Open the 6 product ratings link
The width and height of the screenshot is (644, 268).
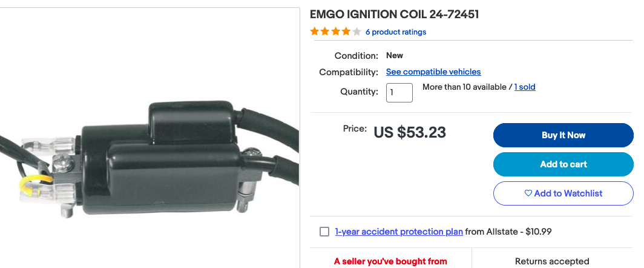click(x=396, y=32)
